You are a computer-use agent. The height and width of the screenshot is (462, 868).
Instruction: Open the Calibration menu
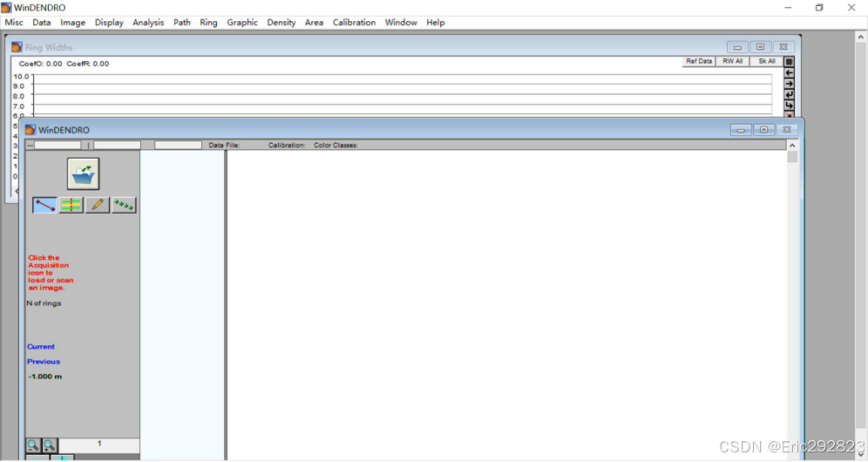tap(354, 23)
